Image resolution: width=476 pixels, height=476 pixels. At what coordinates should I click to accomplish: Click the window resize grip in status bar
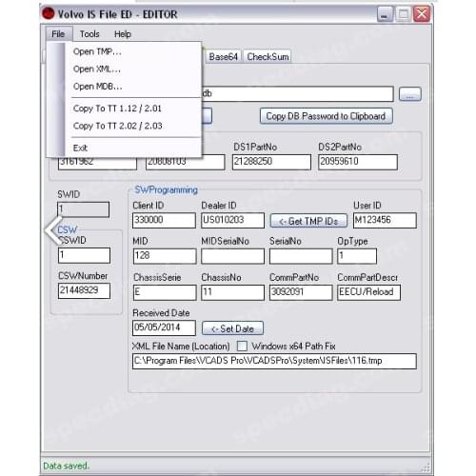[426, 466]
